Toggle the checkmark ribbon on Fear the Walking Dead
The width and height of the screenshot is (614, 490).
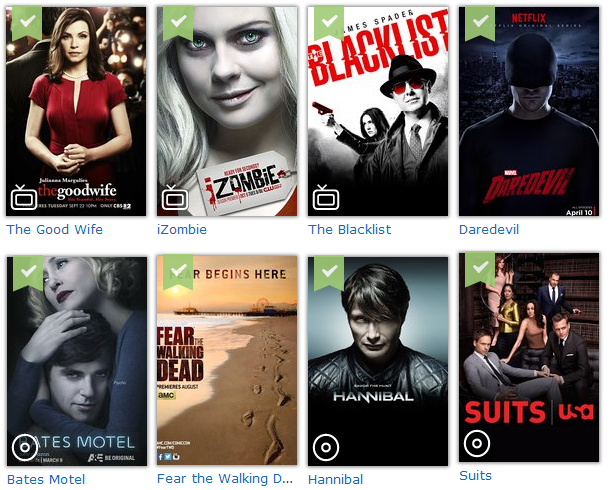[178, 272]
